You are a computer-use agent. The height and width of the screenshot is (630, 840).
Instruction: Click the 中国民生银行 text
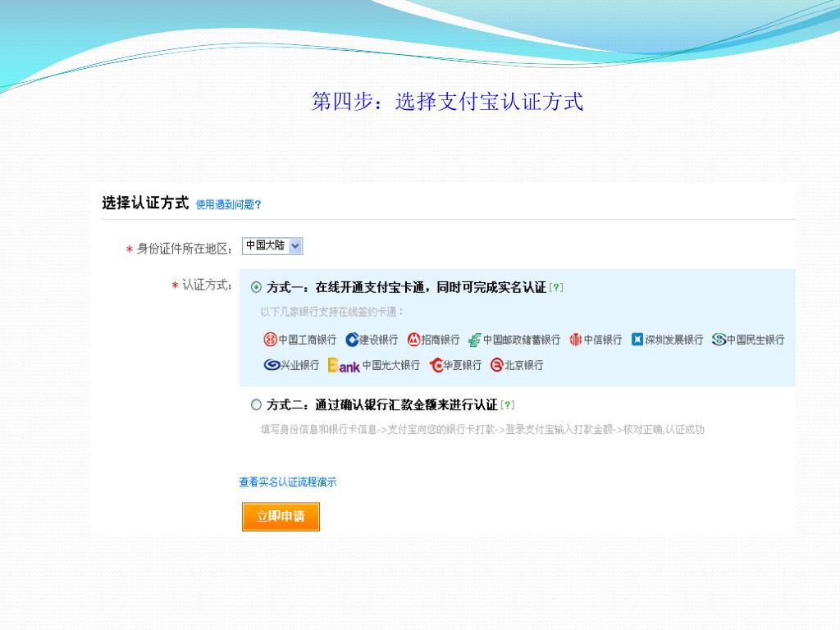tap(756, 340)
